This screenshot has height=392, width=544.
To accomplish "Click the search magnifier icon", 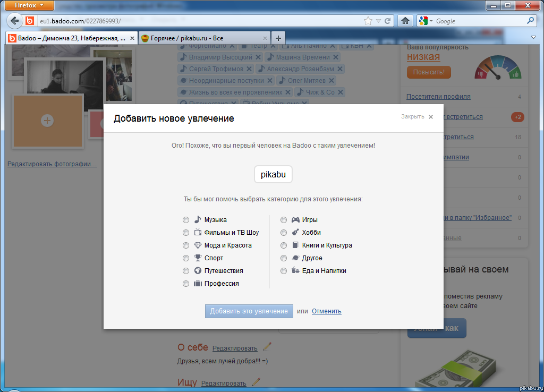I will [x=530, y=21].
